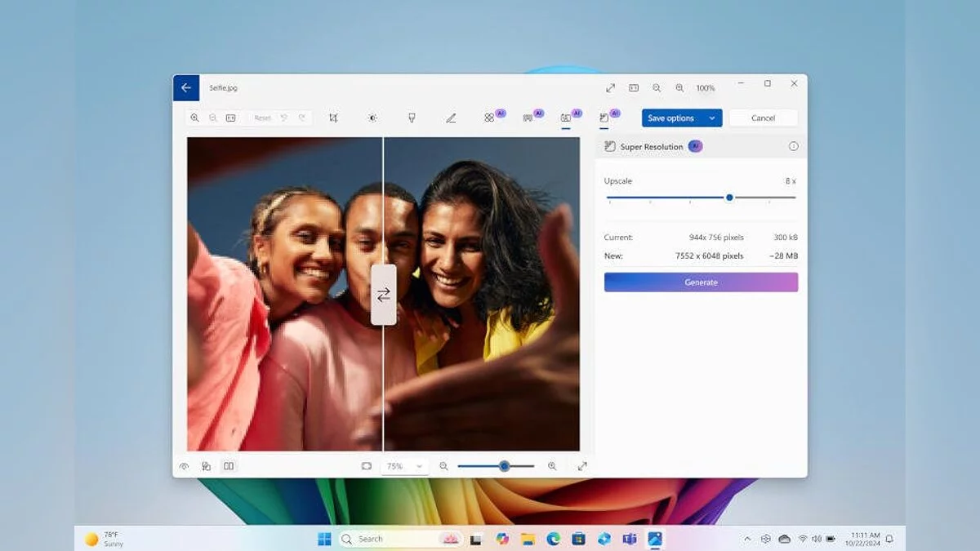Click the Super Resolution info icon
The height and width of the screenshot is (551, 980).
click(x=793, y=147)
